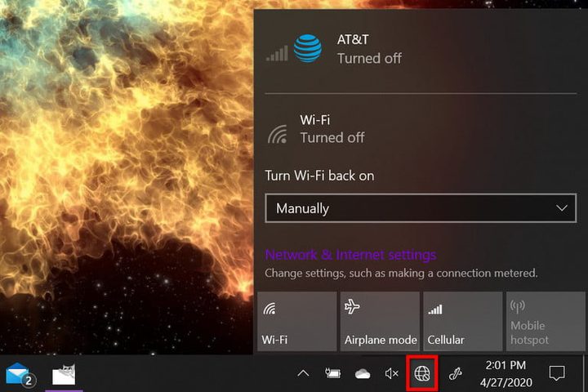The width and height of the screenshot is (588, 392).
Task: Open Network & Internet settings link
Action: [350, 255]
